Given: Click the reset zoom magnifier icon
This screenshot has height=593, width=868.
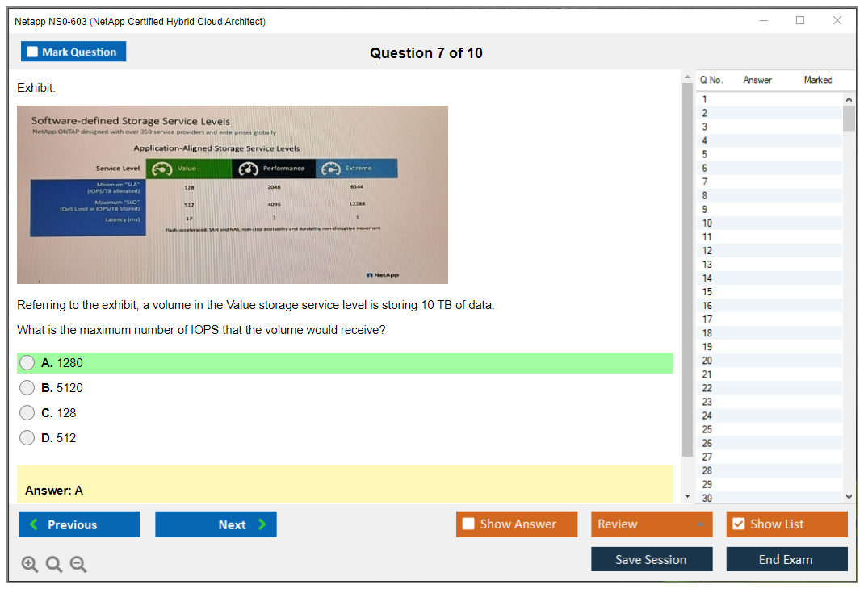Looking at the screenshot, I should point(54,565).
